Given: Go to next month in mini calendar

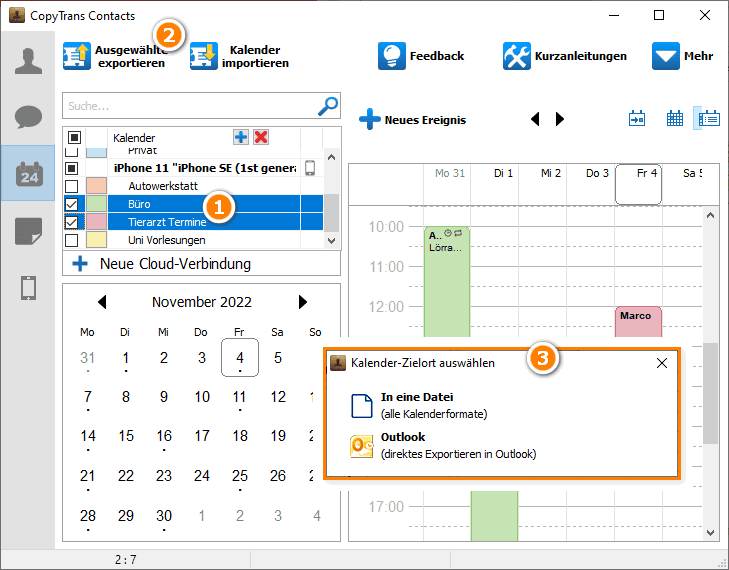Looking at the screenshot, I should [303, 302].
